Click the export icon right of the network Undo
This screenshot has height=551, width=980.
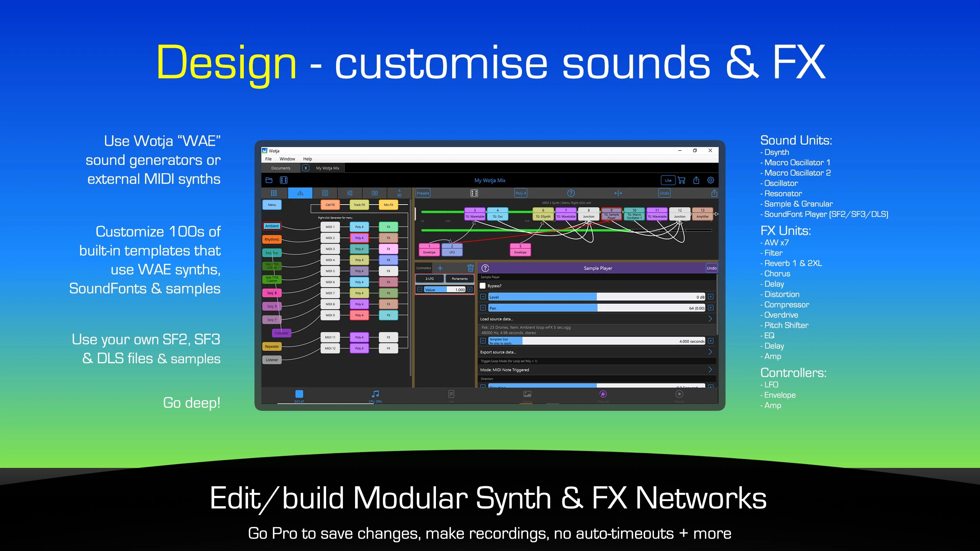point(715,193)
